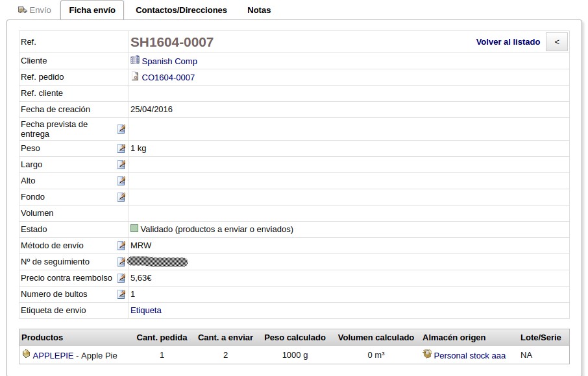Click the 1000 g calculated weight cell

coord(295,355)
